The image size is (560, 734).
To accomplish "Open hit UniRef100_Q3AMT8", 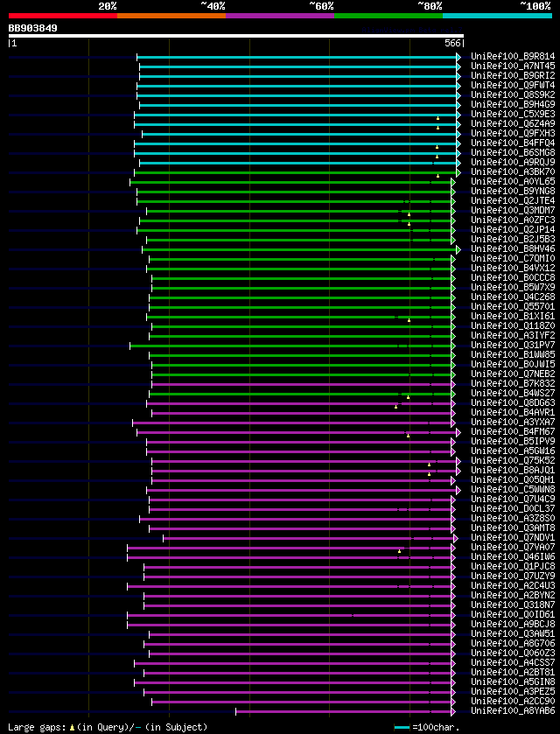I will tap(513, 527).
